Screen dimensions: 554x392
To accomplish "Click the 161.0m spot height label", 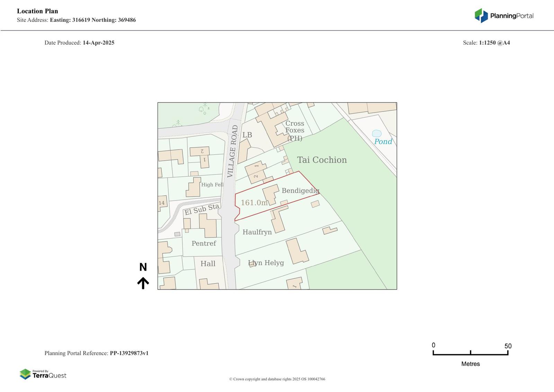I will point(254,203).
